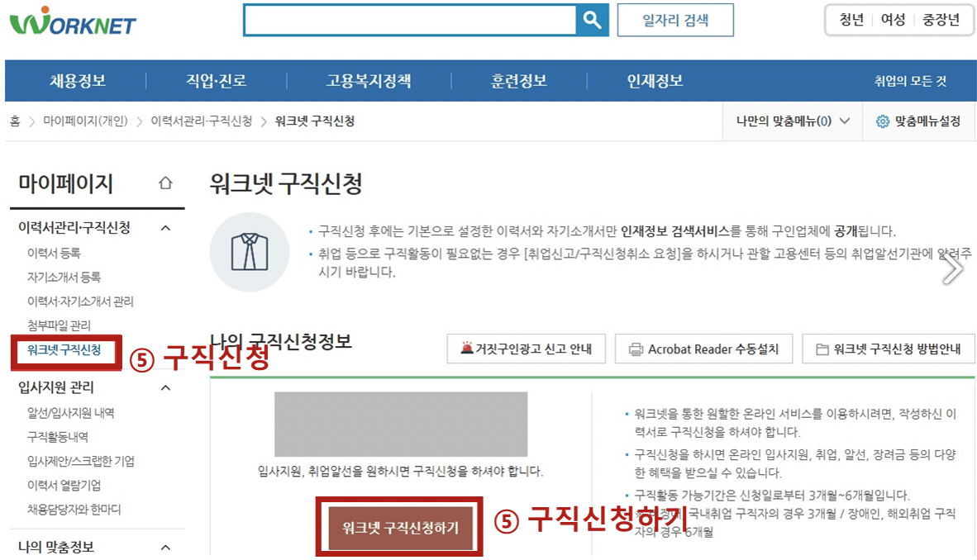Open 이력서 등록 in the sidebar

[x=54, y=253]
